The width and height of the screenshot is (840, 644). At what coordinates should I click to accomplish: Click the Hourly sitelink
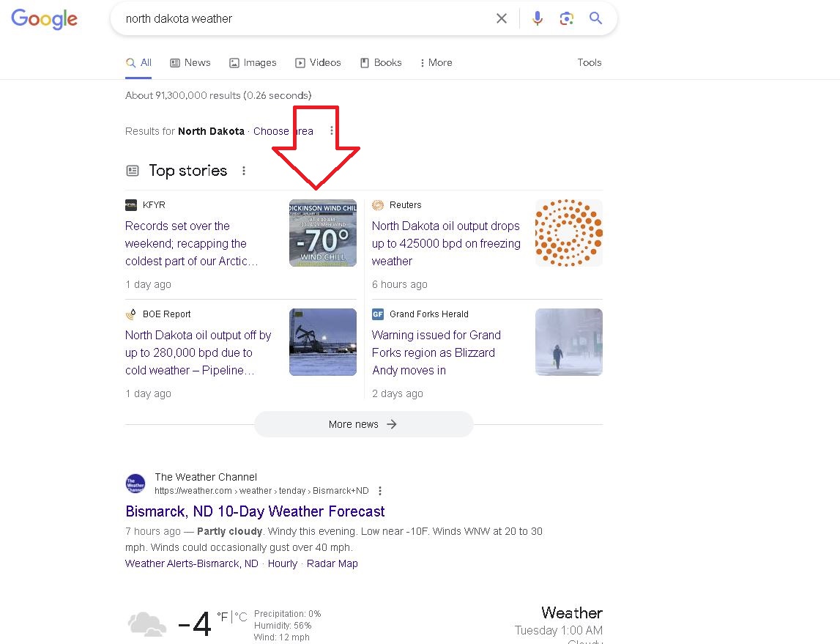point(283,563)
